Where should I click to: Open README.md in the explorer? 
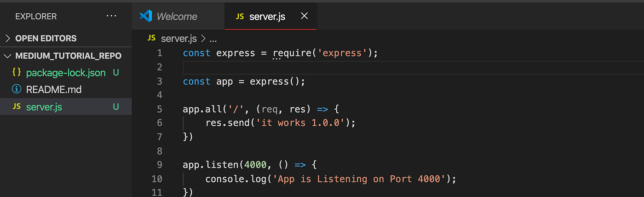click(x=54, y=90)
